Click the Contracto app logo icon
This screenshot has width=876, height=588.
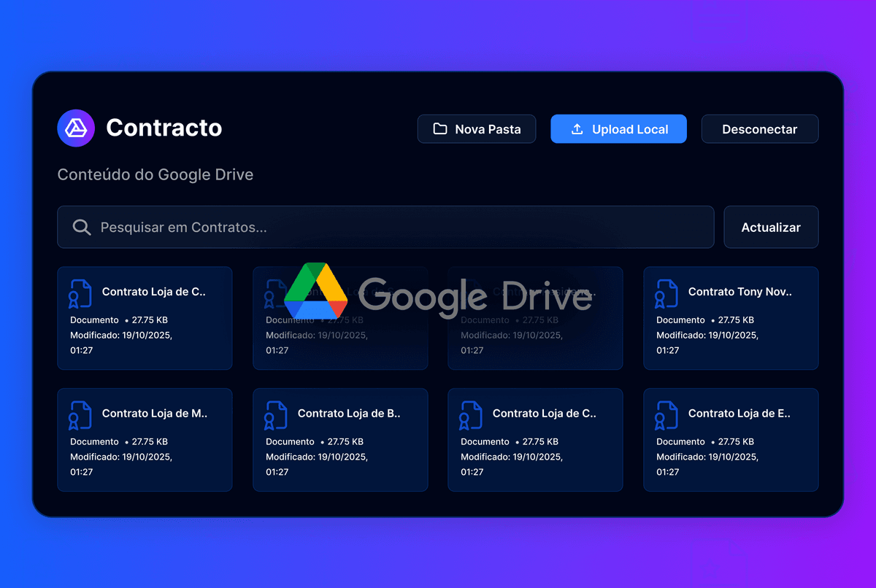click(x=76, y=128)
